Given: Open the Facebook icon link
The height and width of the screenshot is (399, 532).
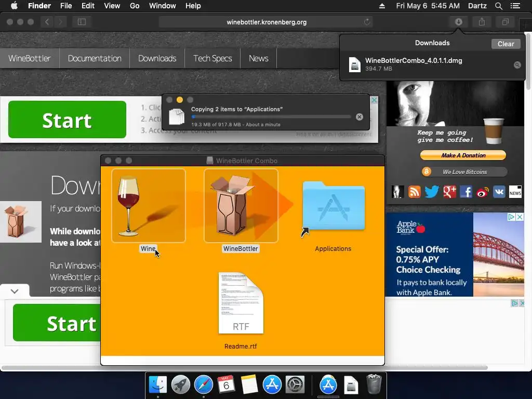Looking at the screenshot, I should 466,192.
